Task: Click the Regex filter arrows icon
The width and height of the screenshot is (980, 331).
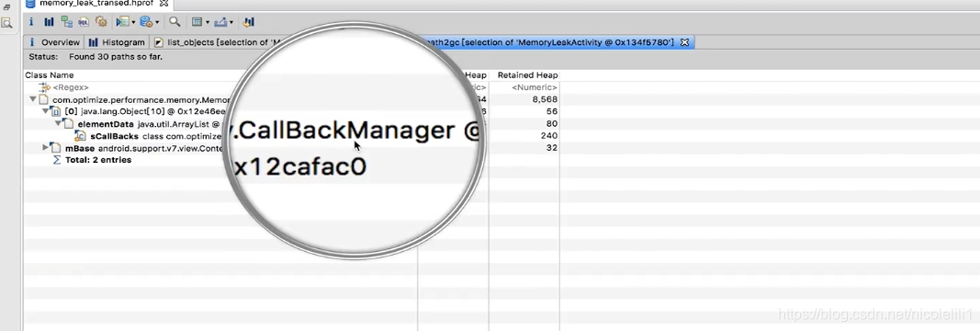Action: 44,87
